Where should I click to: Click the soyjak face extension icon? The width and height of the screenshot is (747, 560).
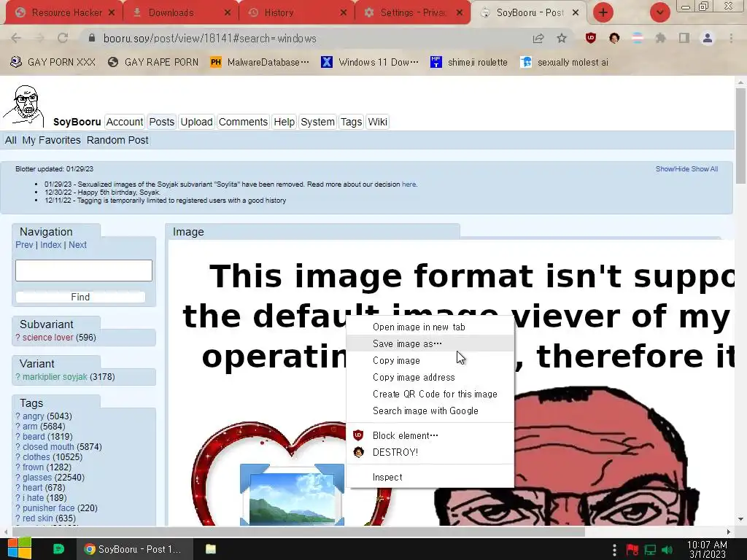(x=614, y=39)
